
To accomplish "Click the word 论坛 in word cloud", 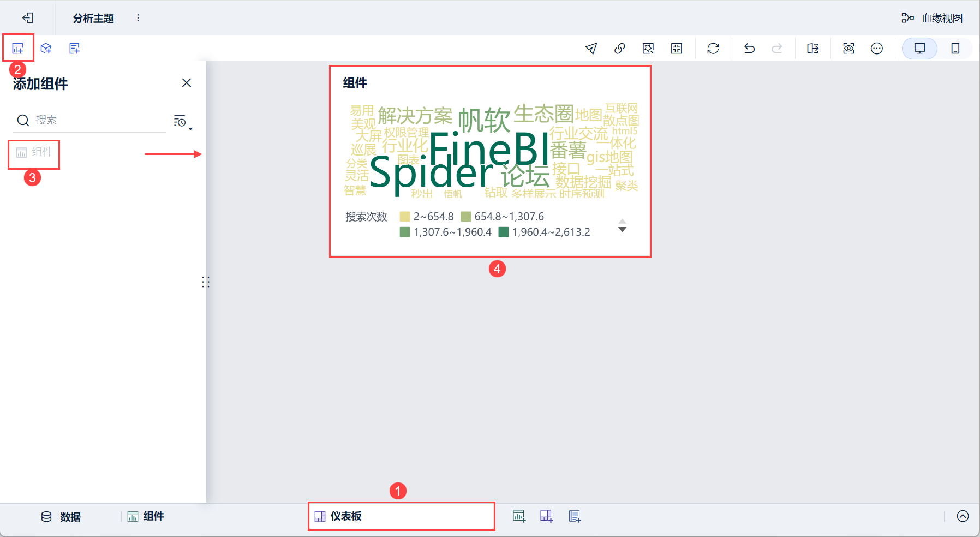I will [525, 176].
